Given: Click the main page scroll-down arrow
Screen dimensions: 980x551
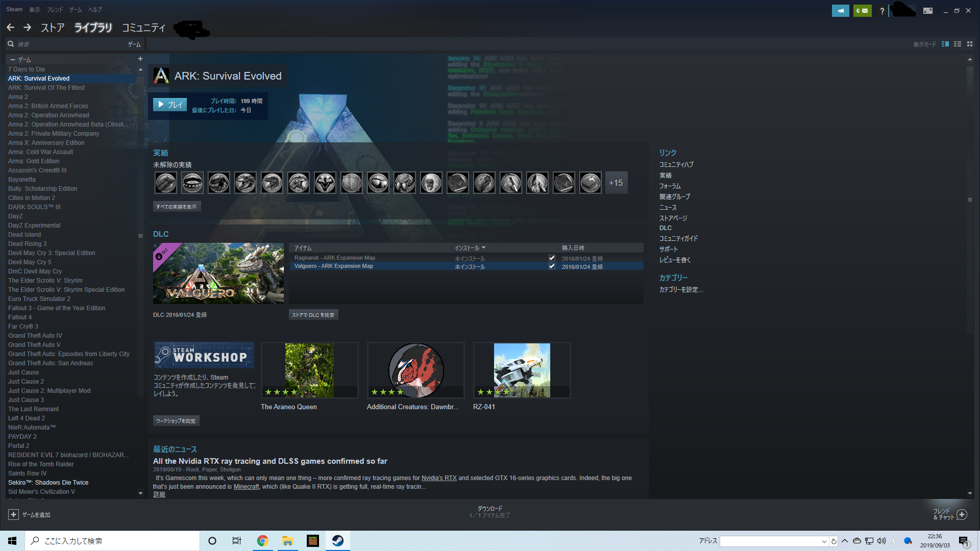Looking at the screenshot, I should [x=970, y=493].
